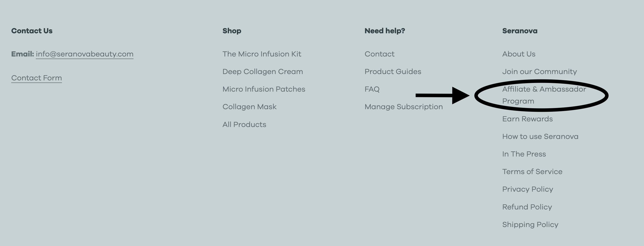View the Refund Policy page
Screen dimensions: 644x246
tap(527, 207)
